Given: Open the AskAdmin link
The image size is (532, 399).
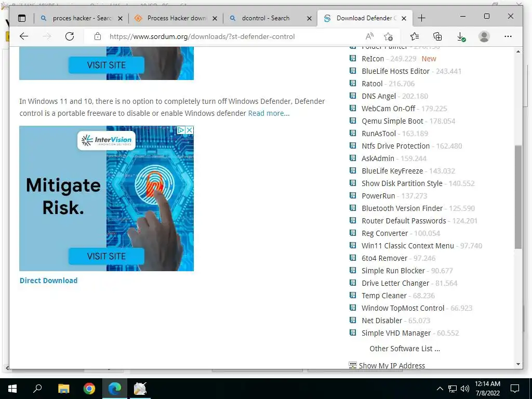Looking at the screenshot, I should [378, 158].
